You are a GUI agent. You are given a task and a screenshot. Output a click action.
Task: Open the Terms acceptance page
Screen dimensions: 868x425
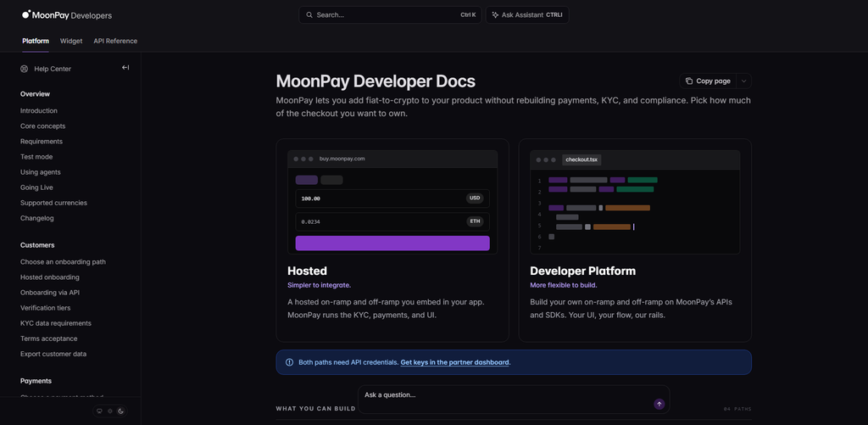[x=48, y=338]
